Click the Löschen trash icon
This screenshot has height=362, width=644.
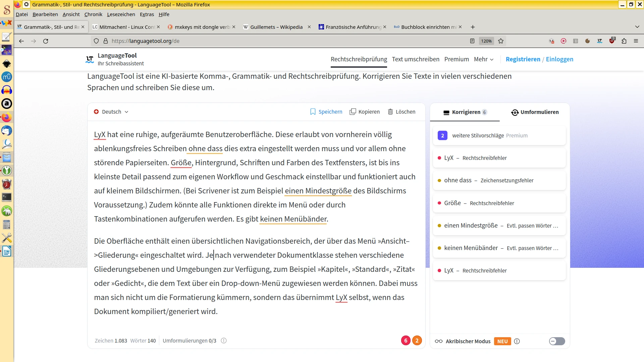(390, 112)
